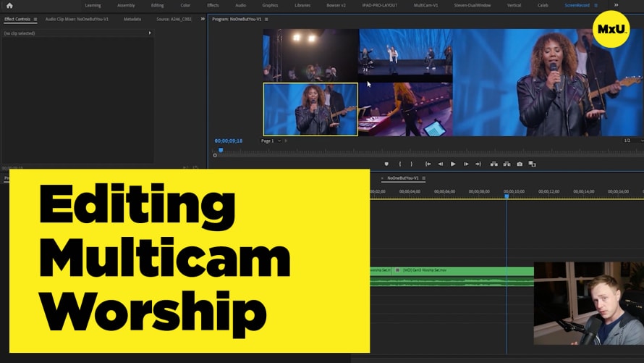Switch to the Color workspace tab
The width and height of the screenshot is (644, 363).
click(x=185, y=5)
